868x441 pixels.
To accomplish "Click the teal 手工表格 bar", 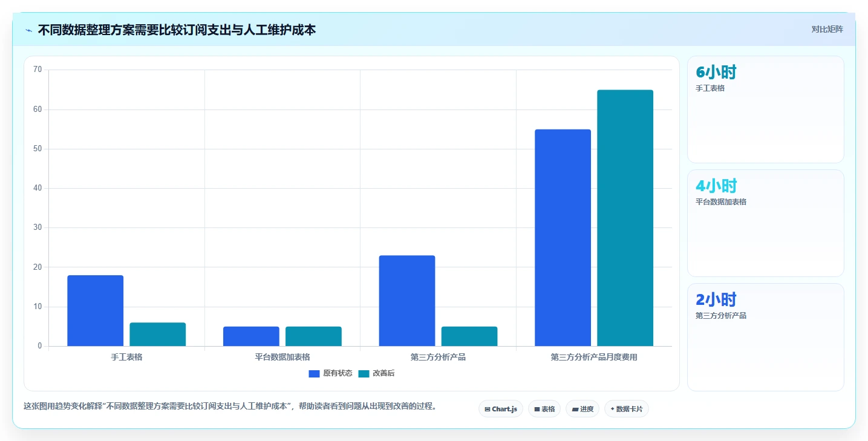I will [x=157, y=334].
